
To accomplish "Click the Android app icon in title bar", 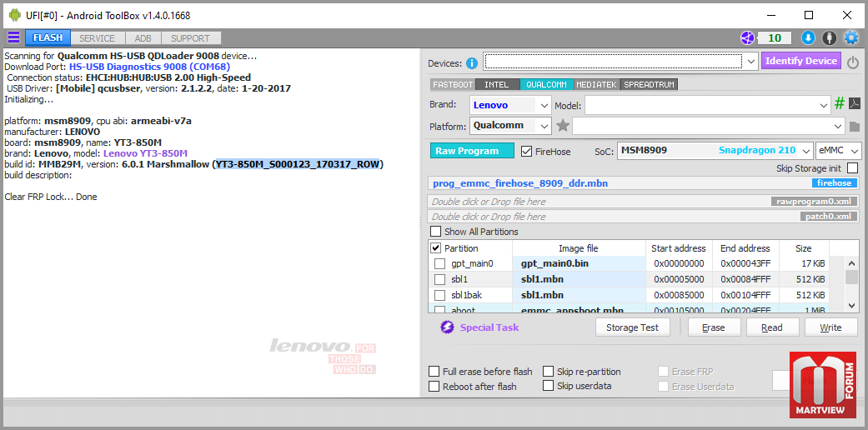I will pyautogui.click(x=15, y=15).
